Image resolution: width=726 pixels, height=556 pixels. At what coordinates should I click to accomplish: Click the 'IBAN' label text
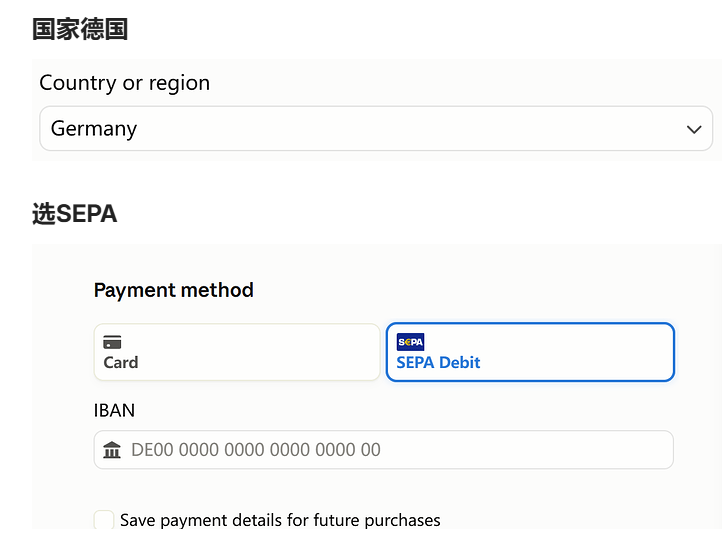[114, 410]
